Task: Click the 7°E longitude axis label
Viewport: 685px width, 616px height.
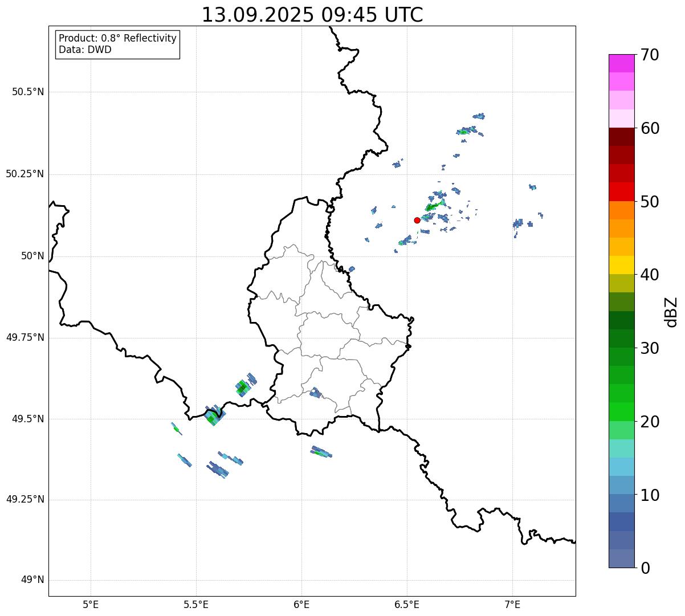Action: (512, 604)
